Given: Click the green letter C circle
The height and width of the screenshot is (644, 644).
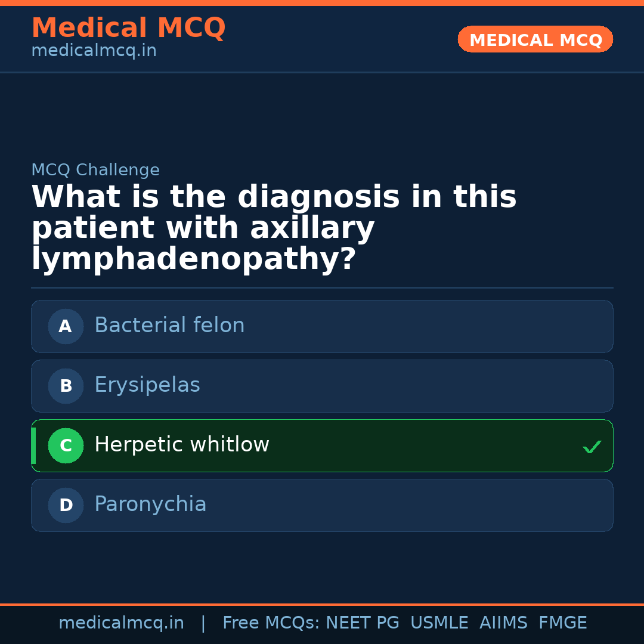Looking at the screenshot, I should pyautogui.click(x=66, y=445).
